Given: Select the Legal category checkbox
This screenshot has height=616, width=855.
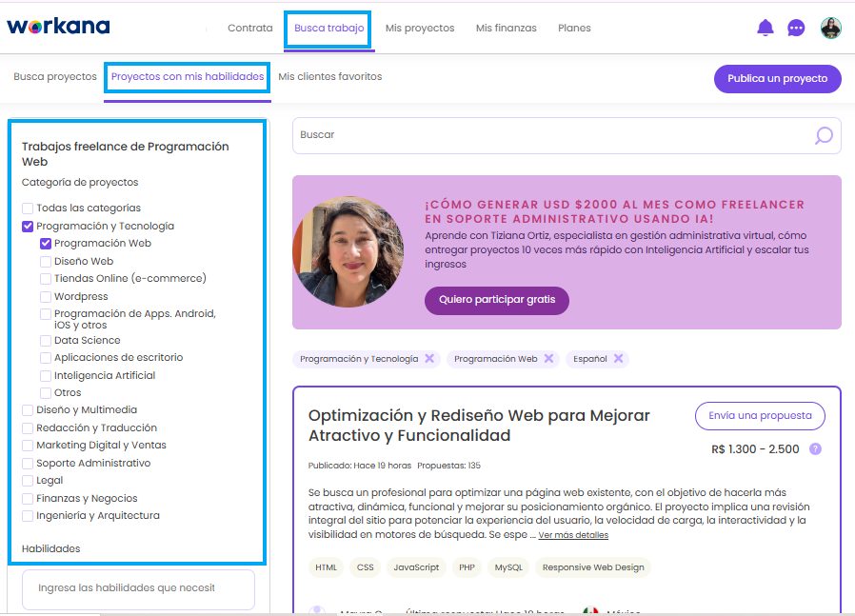Looking at the screenshot, I should coord(28,480).
